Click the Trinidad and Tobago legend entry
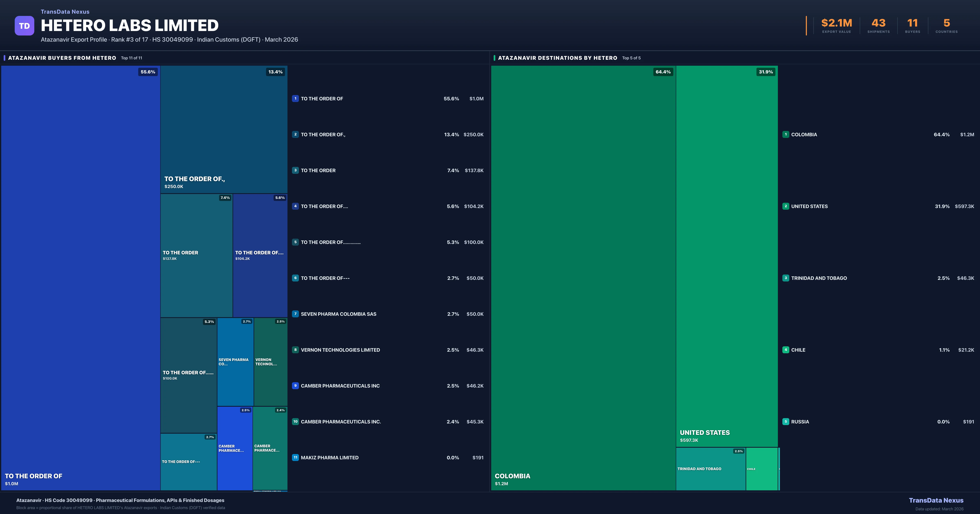 click(819, 278)
